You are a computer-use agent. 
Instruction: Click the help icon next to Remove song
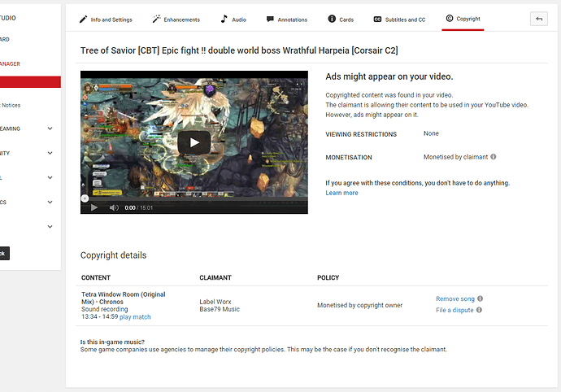coord(481,298)
